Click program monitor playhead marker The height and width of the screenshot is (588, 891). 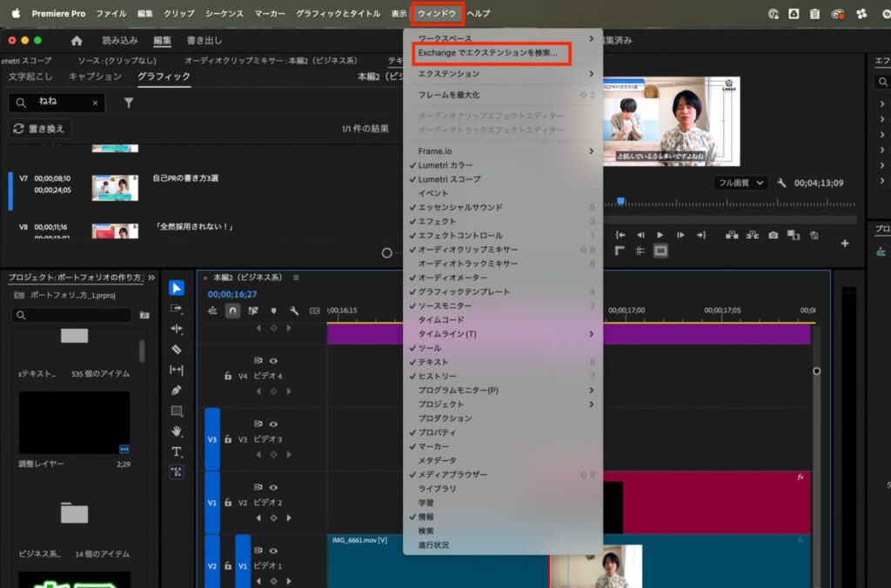(x=620, y=202)
